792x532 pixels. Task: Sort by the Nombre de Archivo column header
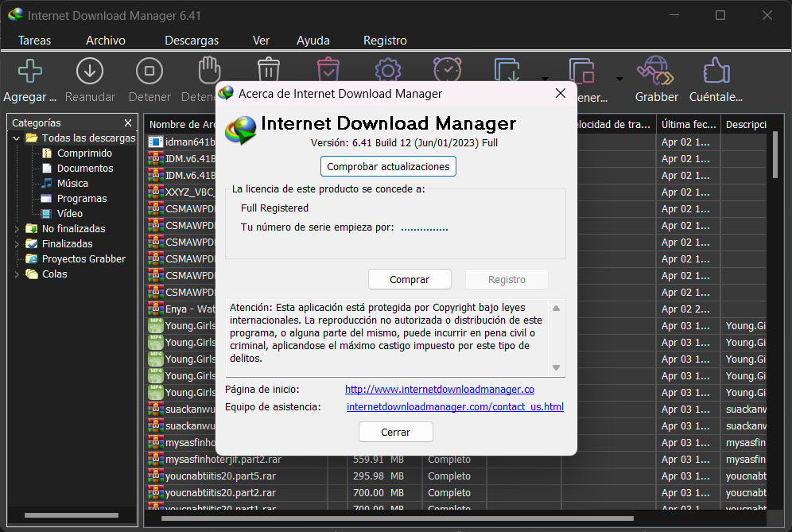coord(181,124)
